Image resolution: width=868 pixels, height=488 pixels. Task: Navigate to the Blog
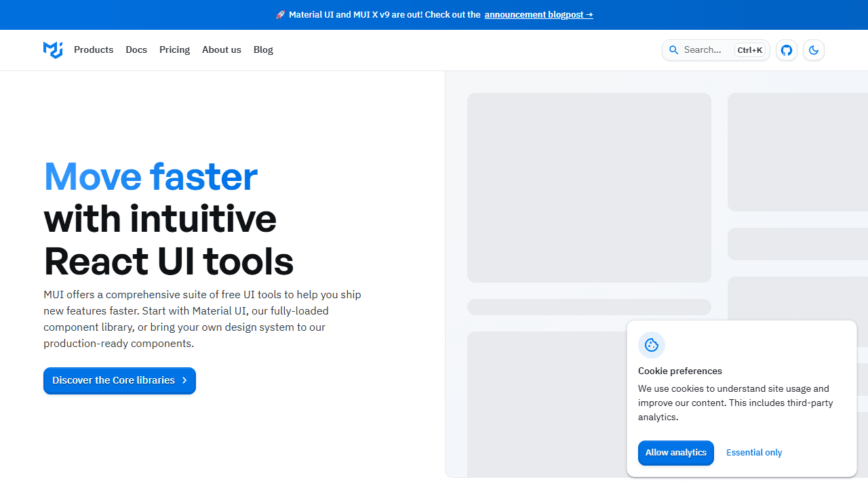tap(263, 49)
